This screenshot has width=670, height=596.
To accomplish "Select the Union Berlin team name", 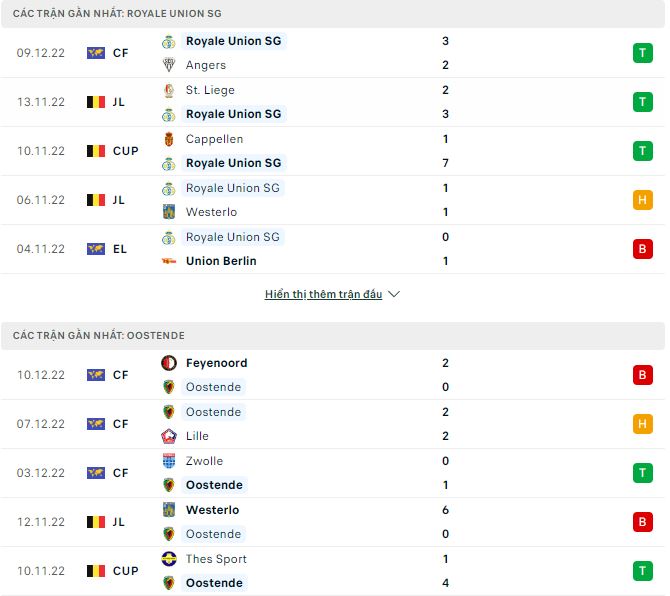I will point(221,261).
